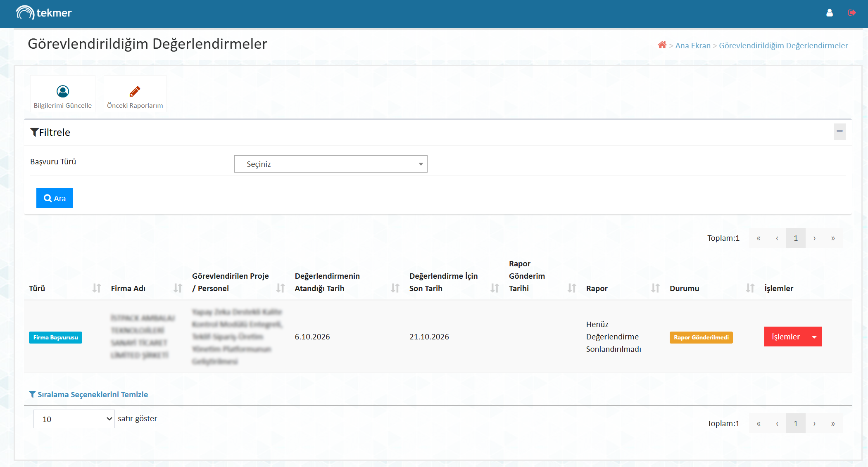Click the 6.10.2026 assigned date cell
Image resolution: width=868 pixels, height=467 pixels.
[312, 337]
